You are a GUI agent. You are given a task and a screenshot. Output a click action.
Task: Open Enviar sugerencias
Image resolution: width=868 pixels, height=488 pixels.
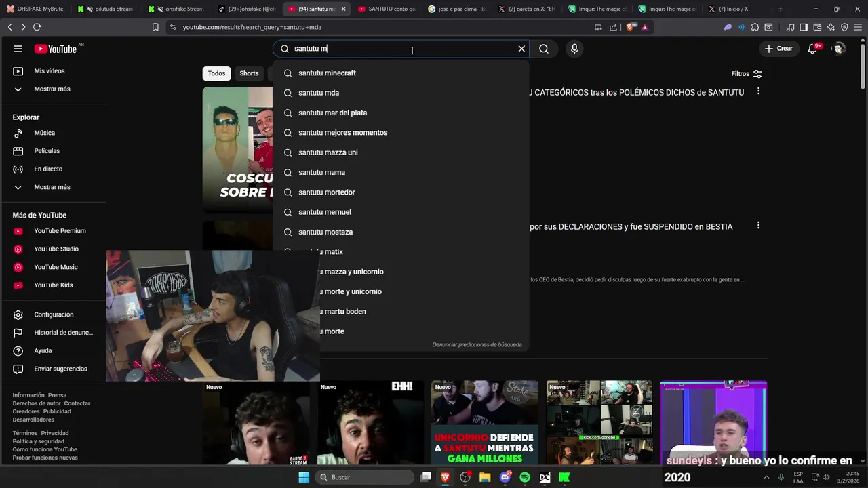53,369
